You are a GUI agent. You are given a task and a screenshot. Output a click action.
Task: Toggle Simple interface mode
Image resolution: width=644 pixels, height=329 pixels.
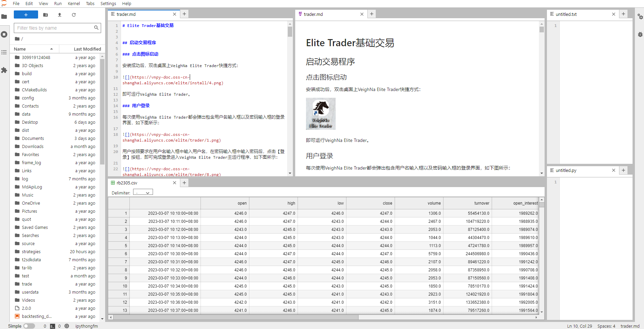pyautogui.click(x=29, y=326)
